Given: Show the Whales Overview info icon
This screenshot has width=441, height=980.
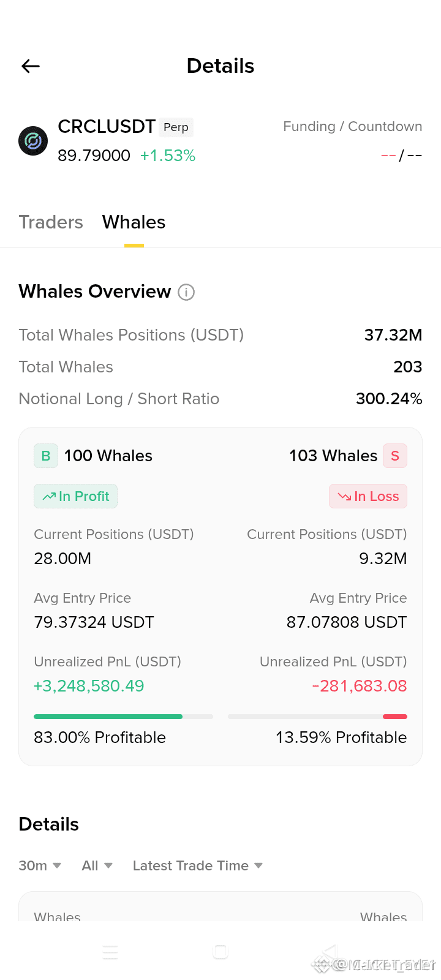Looking at the screenshot, I should 186,292.
